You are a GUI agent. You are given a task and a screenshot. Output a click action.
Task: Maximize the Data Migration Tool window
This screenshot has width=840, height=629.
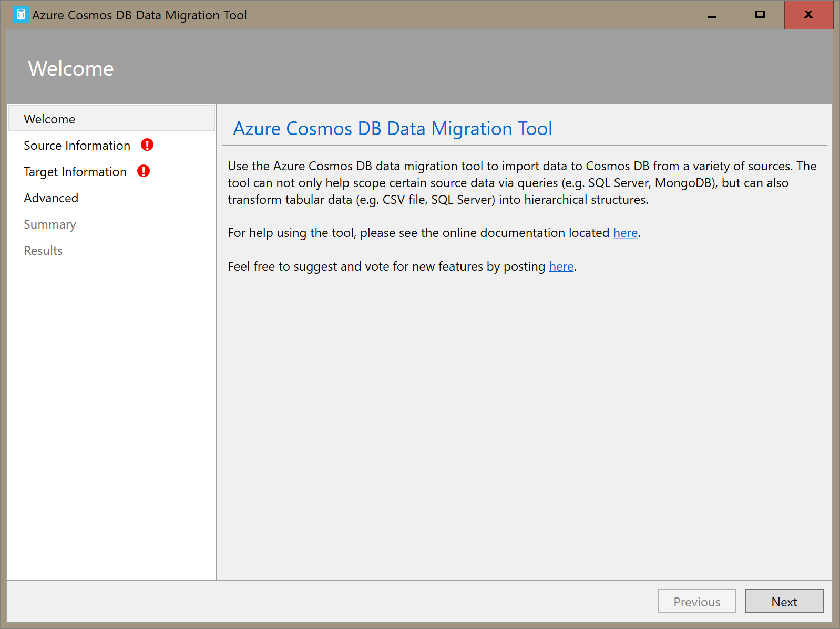click(760, 15)
